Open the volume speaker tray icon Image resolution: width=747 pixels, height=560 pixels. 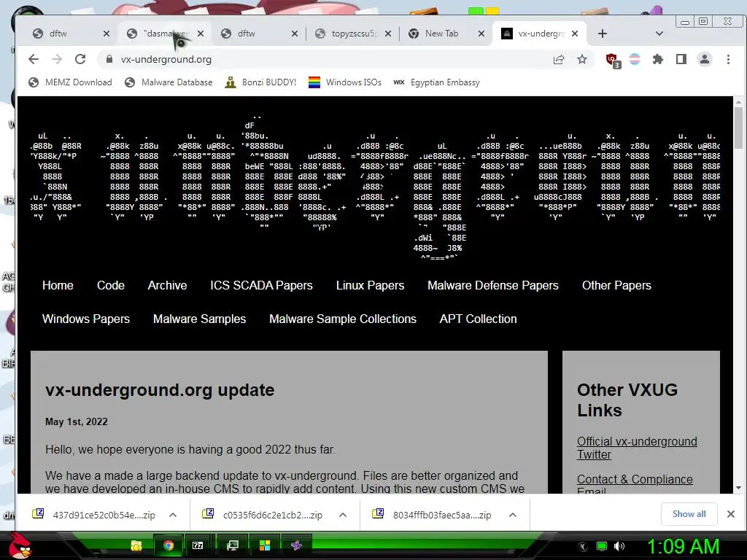pyautogui.click(x=619, y=546)
